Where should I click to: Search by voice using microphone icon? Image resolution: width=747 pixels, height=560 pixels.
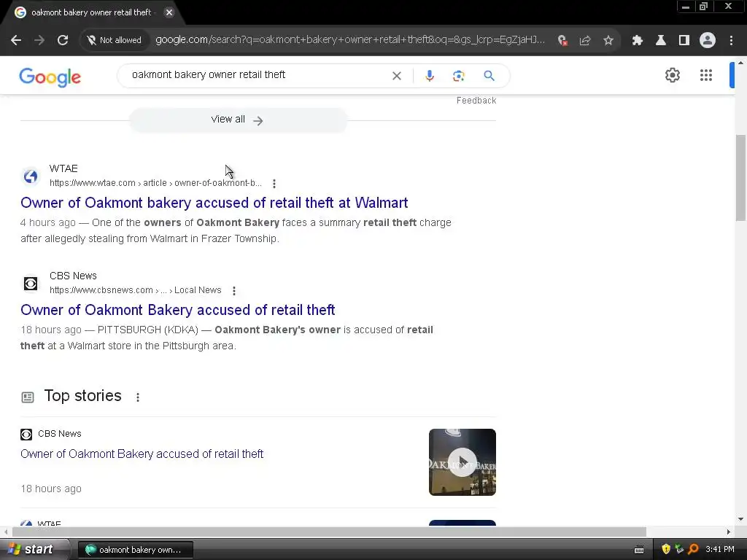(429, 76)
